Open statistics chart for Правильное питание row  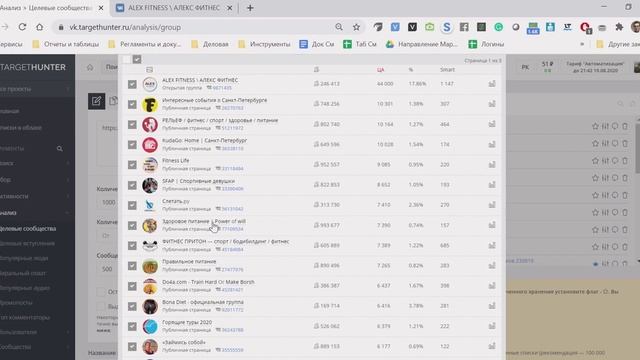click(x=492, y=265)
